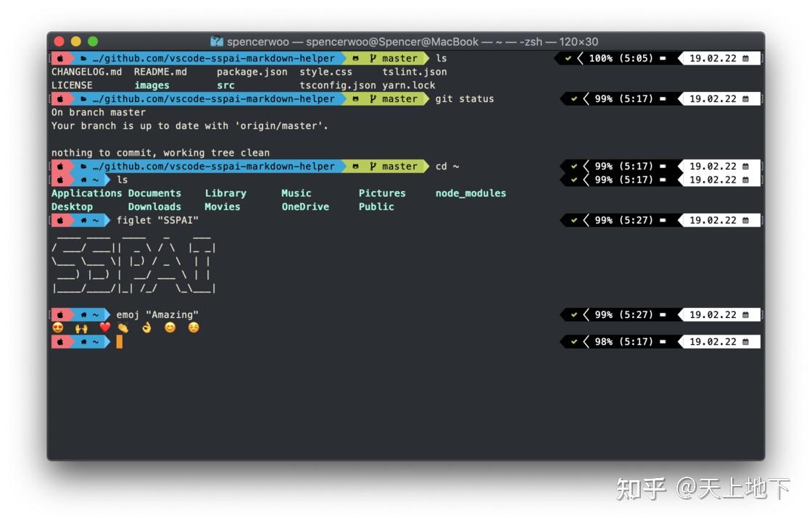Click the window title text 'spencerwoo — spencerwoo@Spencer@MacBook'

pyautogui.click(x=352, y=41)
